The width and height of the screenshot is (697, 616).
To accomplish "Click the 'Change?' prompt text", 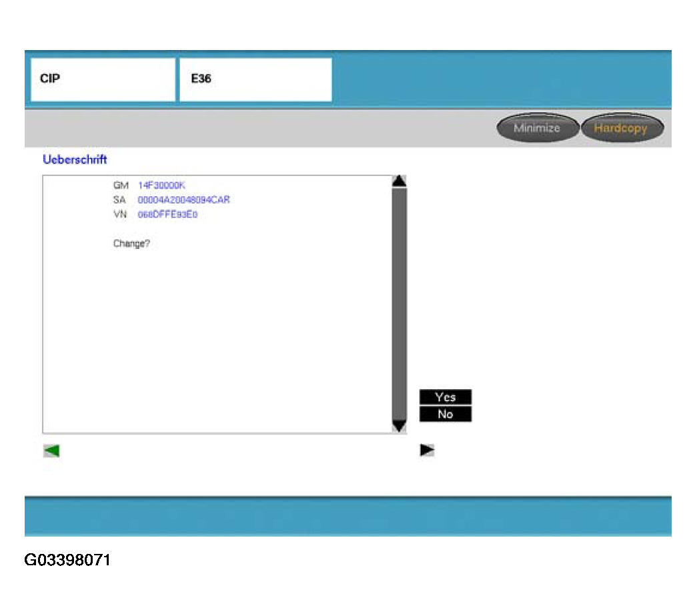I will [x=131, y=244].
